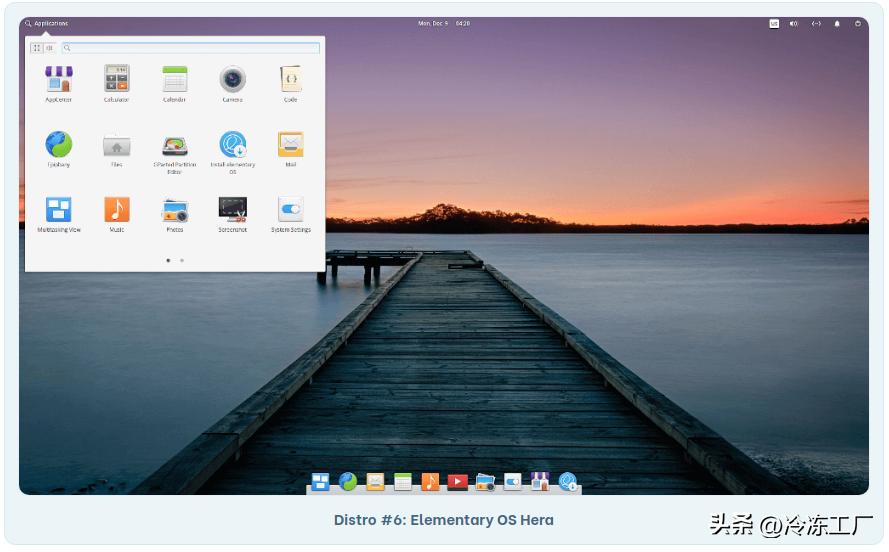Open Calendar from the dock
889x552 pixels.
pyautogui.click(x=403, y=482)
